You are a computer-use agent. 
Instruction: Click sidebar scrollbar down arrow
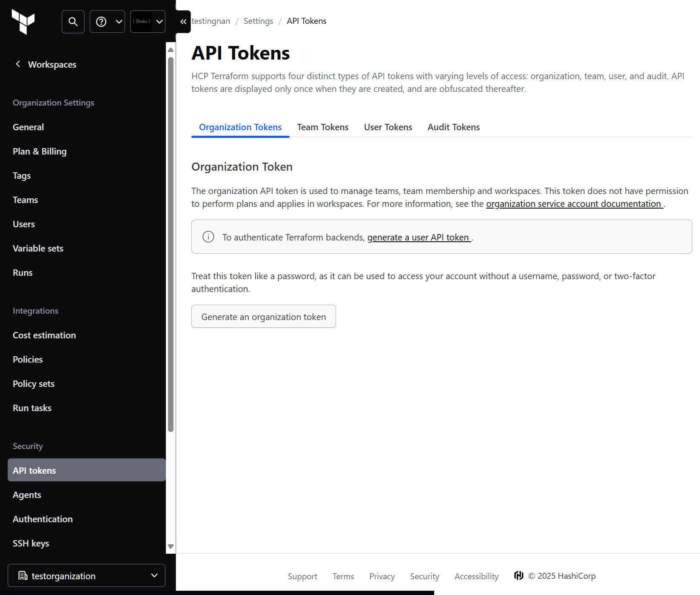pyautogui.click(x=171, y=546)
